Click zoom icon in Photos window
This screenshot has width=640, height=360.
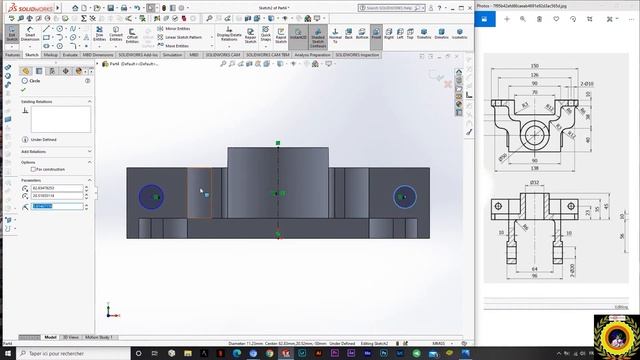[523, 19]
